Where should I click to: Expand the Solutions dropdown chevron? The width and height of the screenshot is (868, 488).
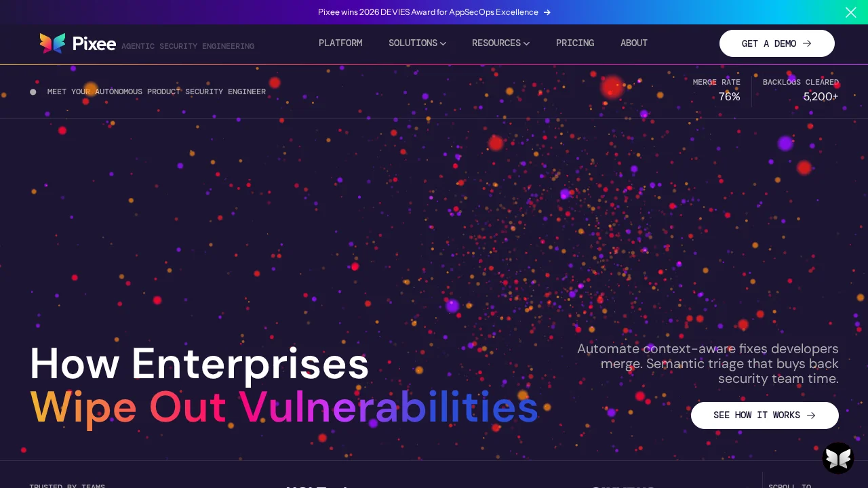(x=443, y=43)
